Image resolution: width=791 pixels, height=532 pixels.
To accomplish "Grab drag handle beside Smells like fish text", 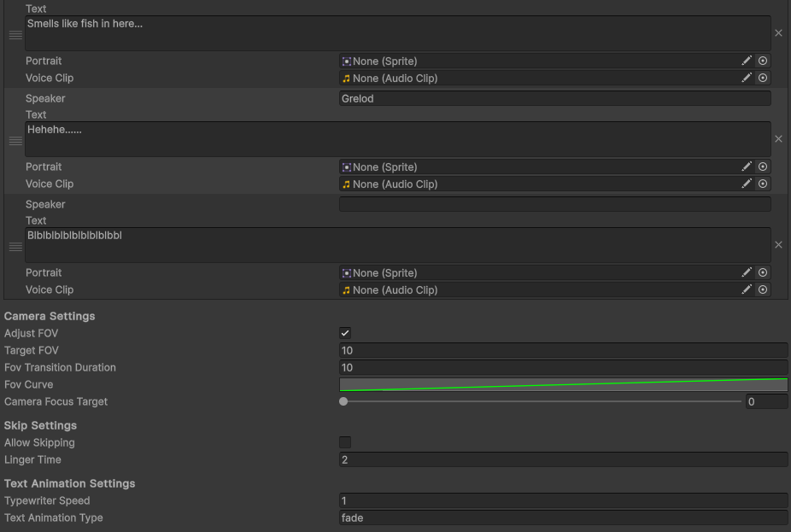I will point(15,35).
